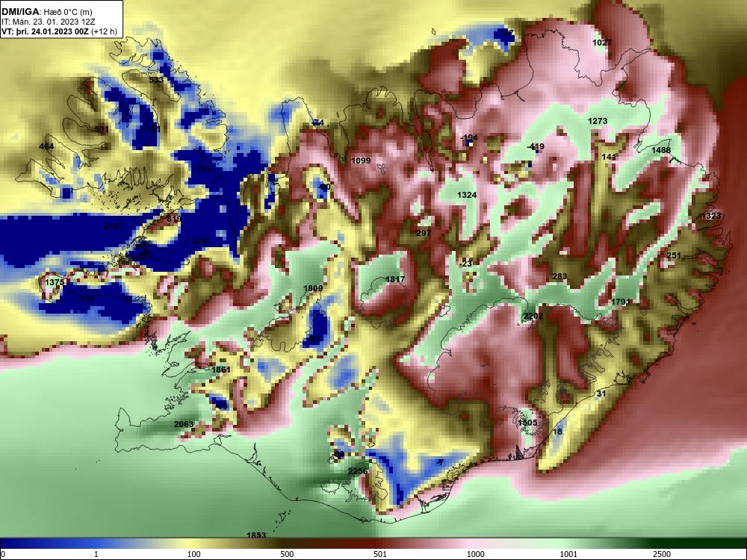Click the map value 251
The width and height of the screenshot is (747, 560).
point(674,255)
